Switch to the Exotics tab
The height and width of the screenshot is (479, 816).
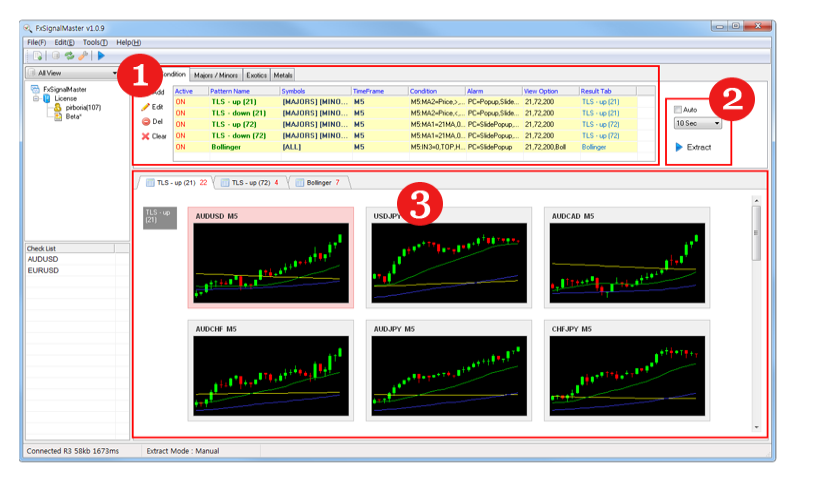[x=256, y=75]
